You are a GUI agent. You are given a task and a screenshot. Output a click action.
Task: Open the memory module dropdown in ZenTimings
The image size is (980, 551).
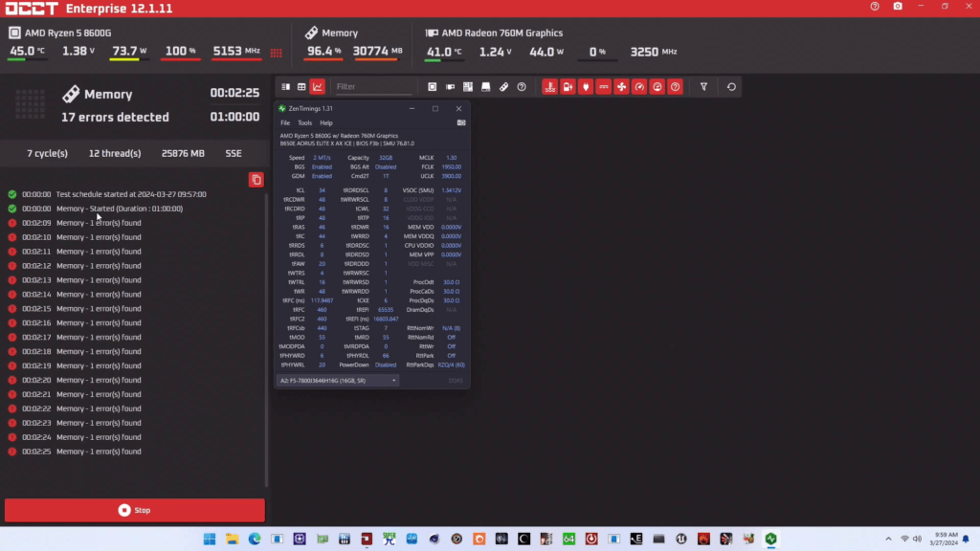[338, 381]
